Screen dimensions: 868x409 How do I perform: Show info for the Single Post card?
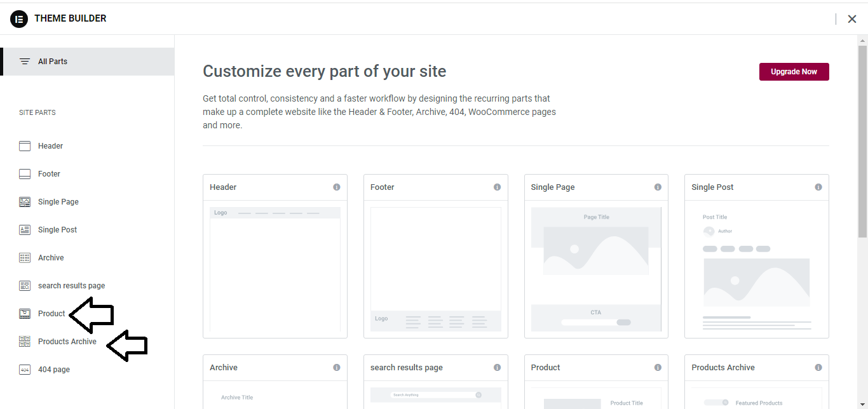pyautogui.click(x=818, y=187)
